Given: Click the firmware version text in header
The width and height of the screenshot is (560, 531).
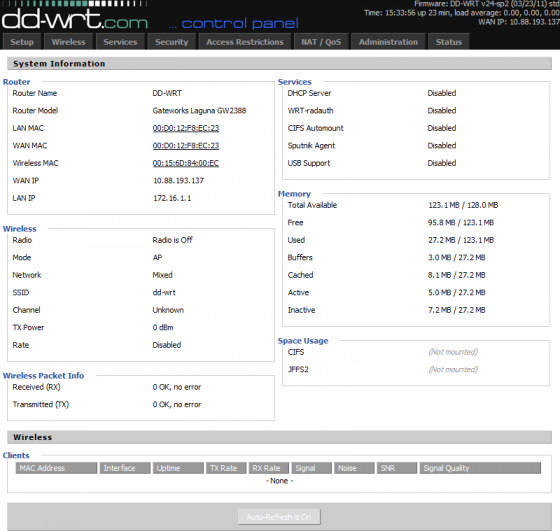Looking at the screenshot, I should 487,4.
